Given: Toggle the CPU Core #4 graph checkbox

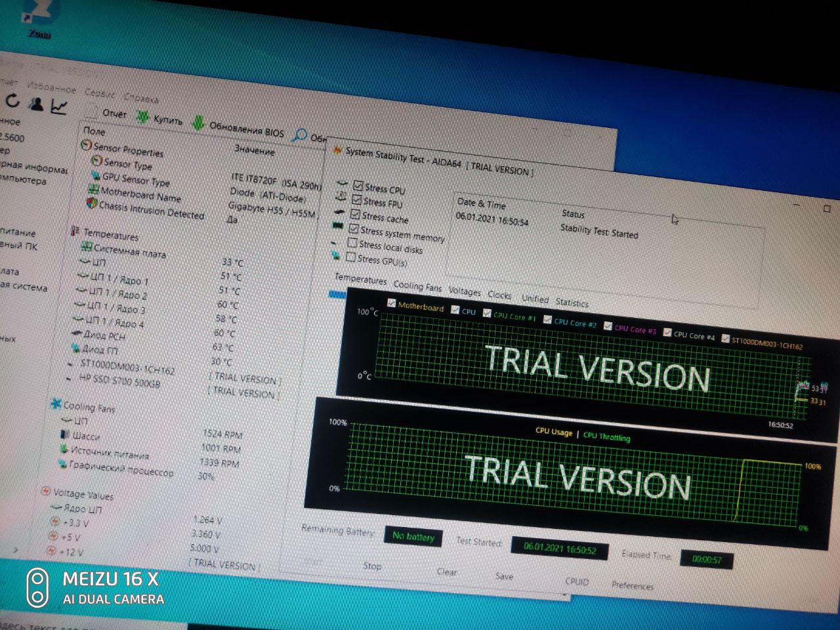Looking at the screenshot, I should point(667,333).
